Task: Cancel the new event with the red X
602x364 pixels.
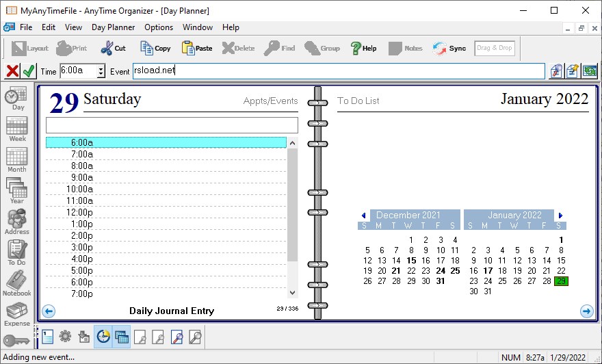Action: pyautogui.click(x=12, y=71)
